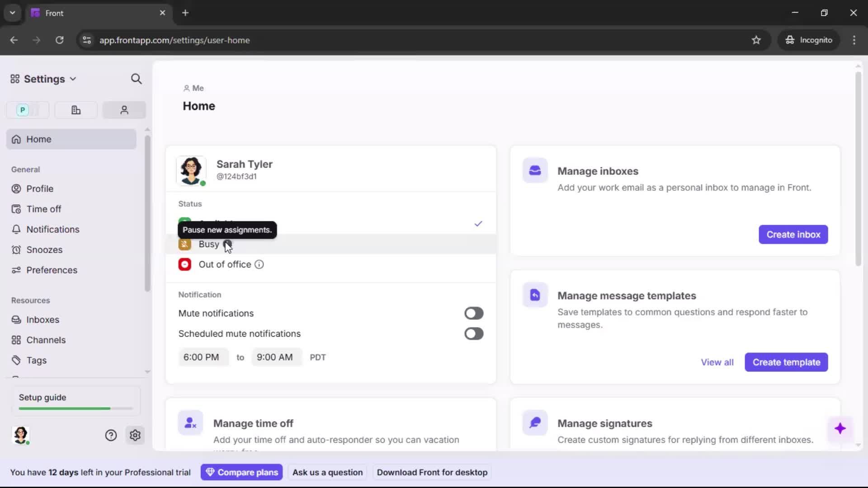Select the Out of office status

point(224,264)
